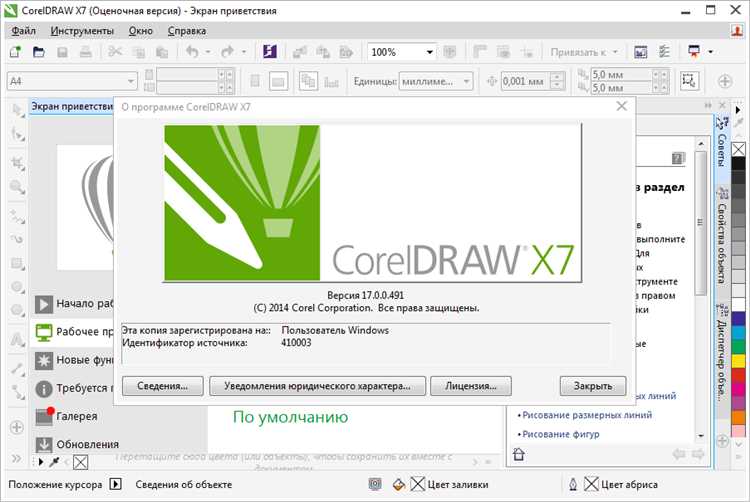The height and width of the screenshot is (502, 750).
Task: Click the Закрыть button
Action: tap(593, 386)
